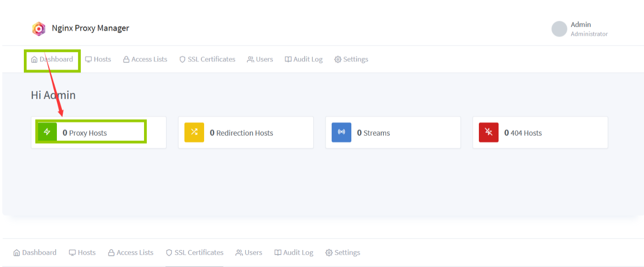
Task: Click Users in the bottom navigation bar
Action: pyautogui.click(x=249, y=253)
